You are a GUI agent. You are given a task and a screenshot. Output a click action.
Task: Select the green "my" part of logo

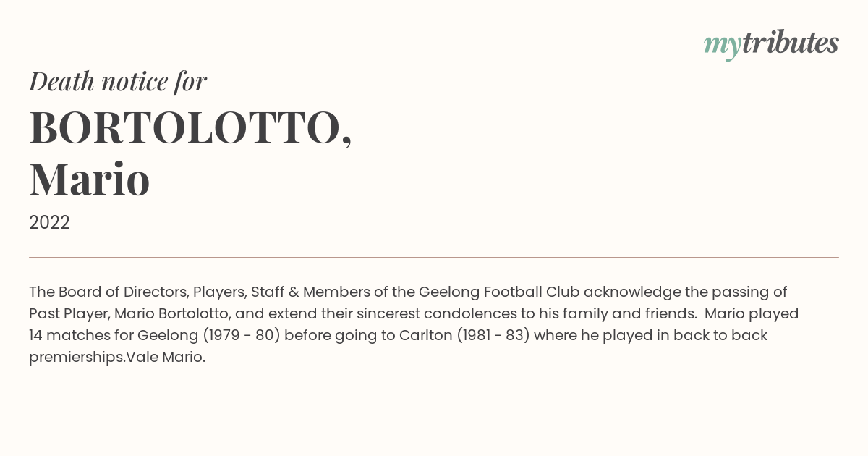723,46
